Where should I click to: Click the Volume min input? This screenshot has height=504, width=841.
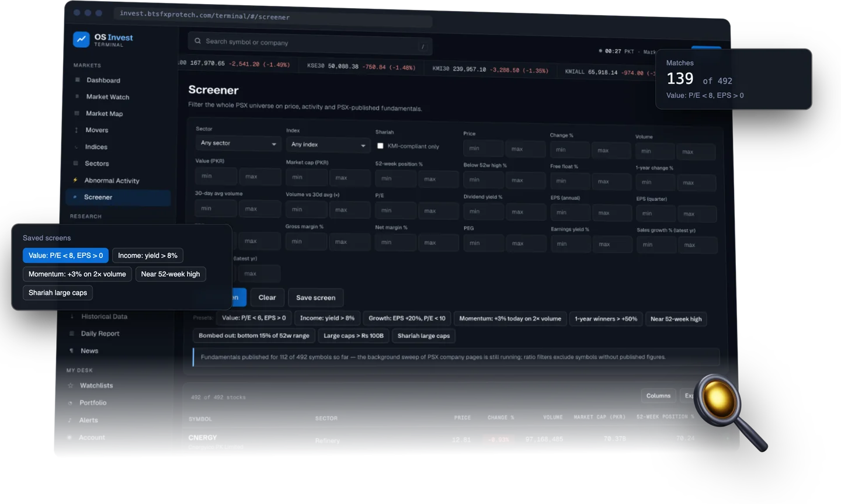click(x=654, y=151)
